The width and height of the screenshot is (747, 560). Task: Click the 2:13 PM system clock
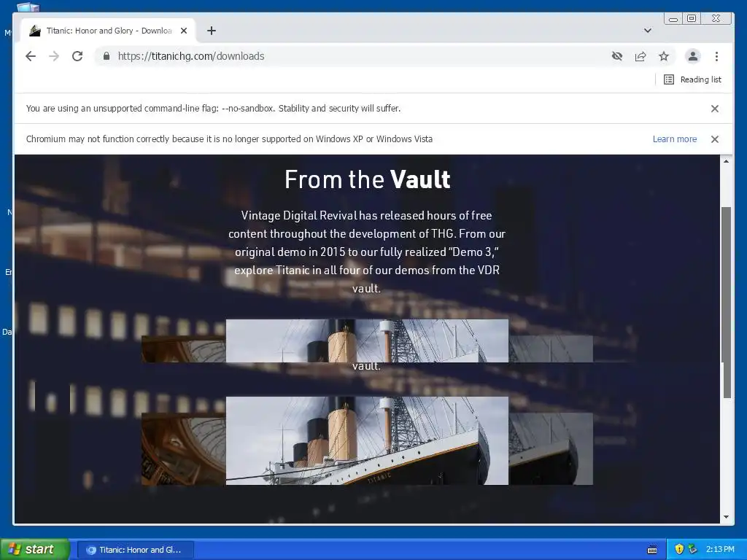coord(720,549)
